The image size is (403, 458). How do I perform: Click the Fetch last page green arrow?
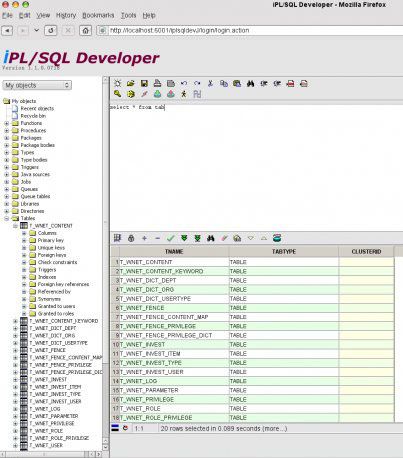coord(197,238)
